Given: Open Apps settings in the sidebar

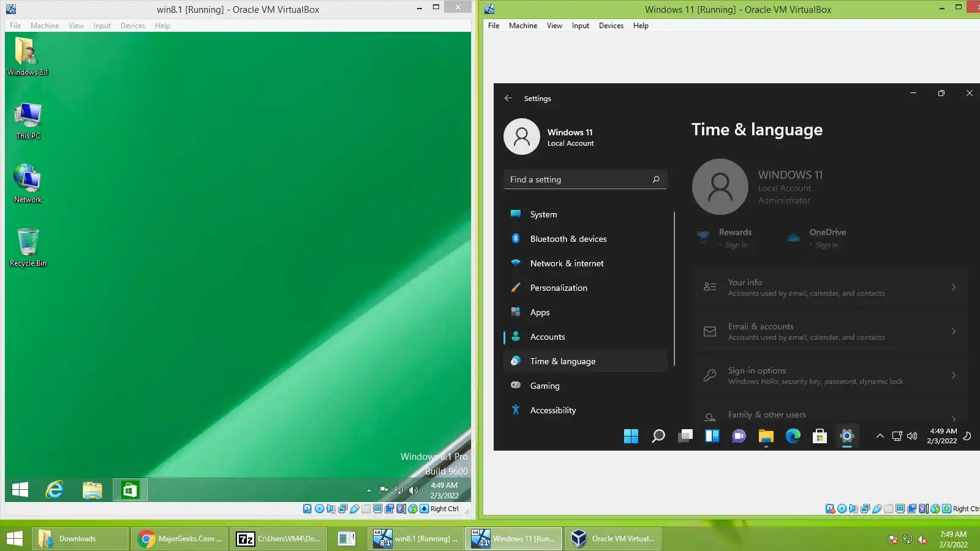Looking at the screenshot, I should (x=586, y=312).
